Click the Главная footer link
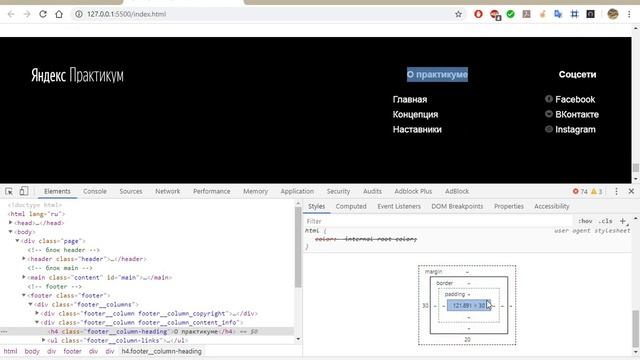The height and width of the screenshot is (360, 640). pos(410,99)
